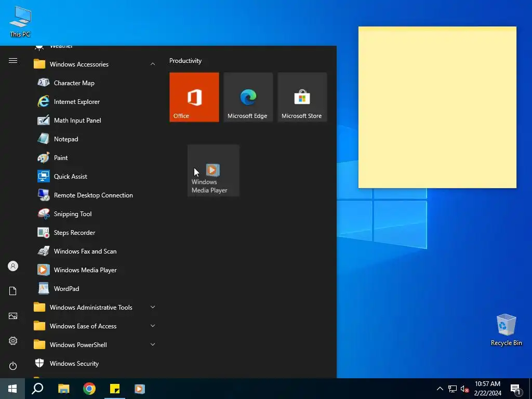Click the muted volume tray icon
Image resolution: width=532 pixels, height=399 pixels.
[x=464, y=389]
